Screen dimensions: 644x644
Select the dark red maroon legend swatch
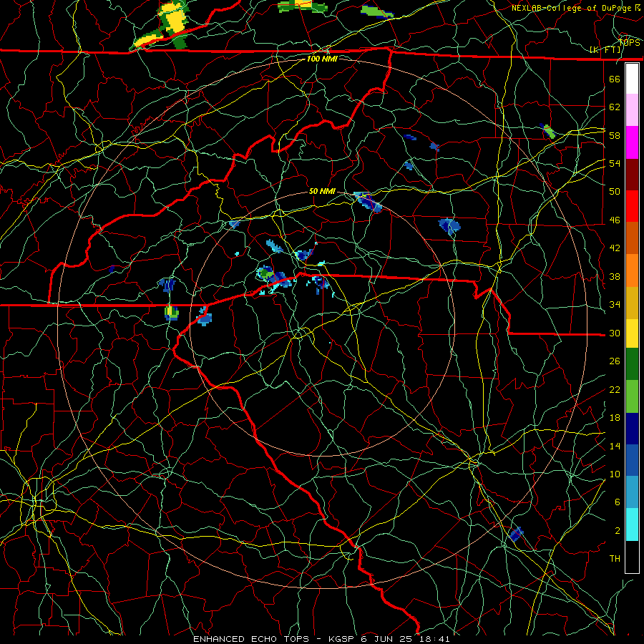click(632, 175)
